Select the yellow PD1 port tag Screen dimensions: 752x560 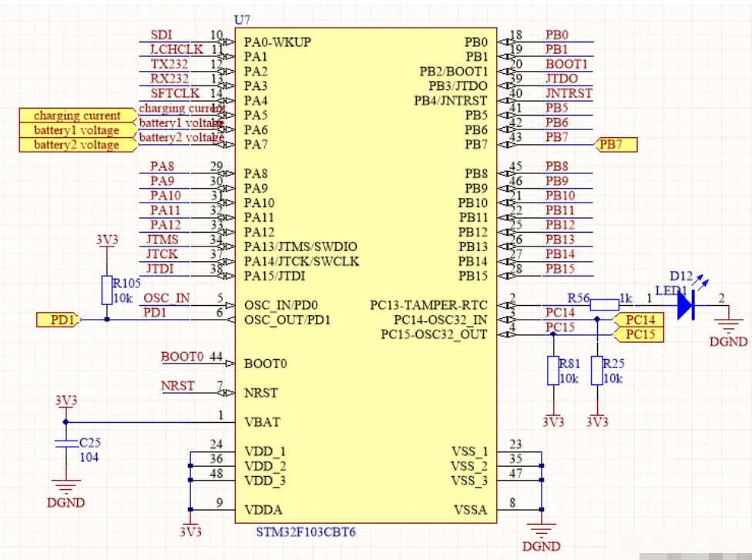pos(59,320)
